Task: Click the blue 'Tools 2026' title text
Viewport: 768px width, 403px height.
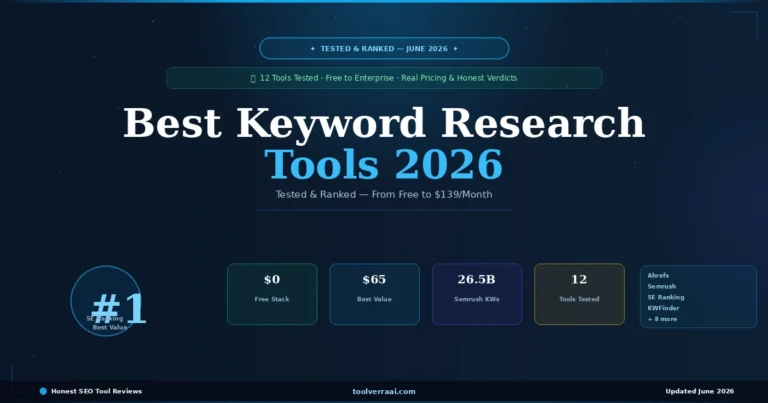Action: click(384, 164)
